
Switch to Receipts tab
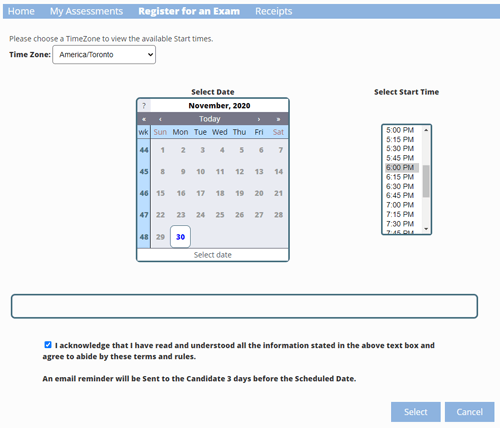point(274,11)
